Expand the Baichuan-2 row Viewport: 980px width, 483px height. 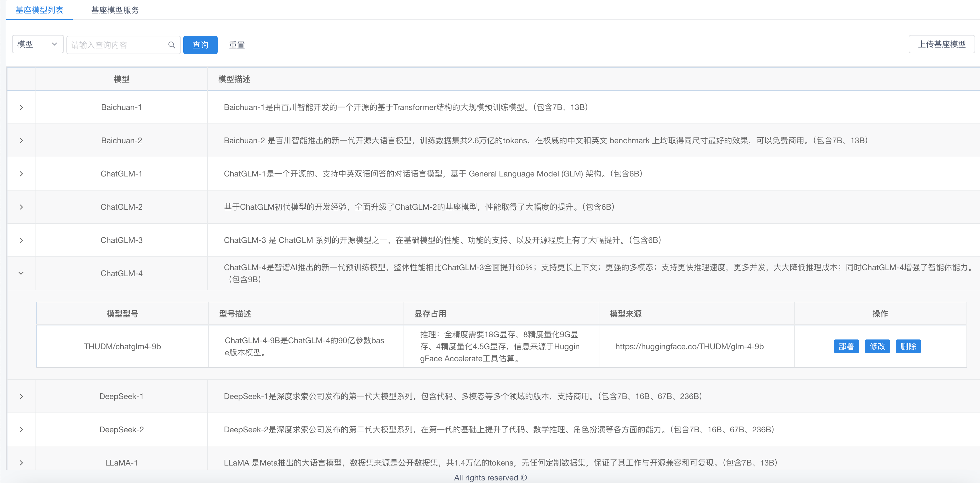[21, 140]
